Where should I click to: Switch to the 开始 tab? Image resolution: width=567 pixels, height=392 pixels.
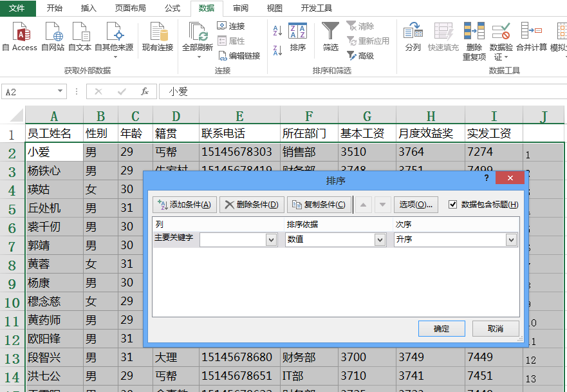[x=54, y=8]
